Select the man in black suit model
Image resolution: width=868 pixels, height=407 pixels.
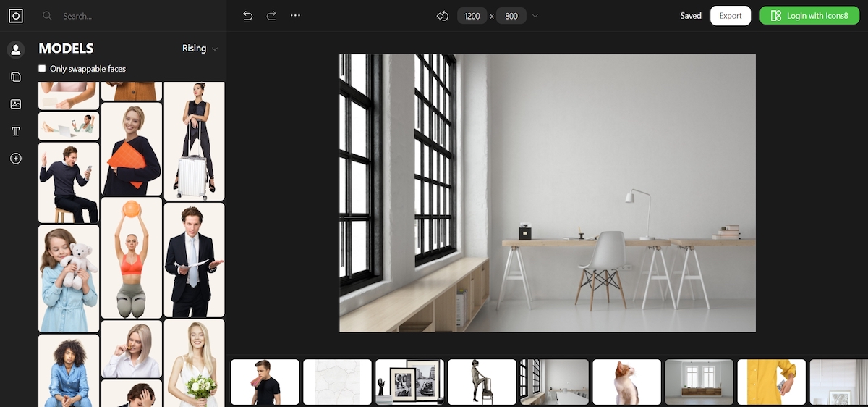click(194, 260)
